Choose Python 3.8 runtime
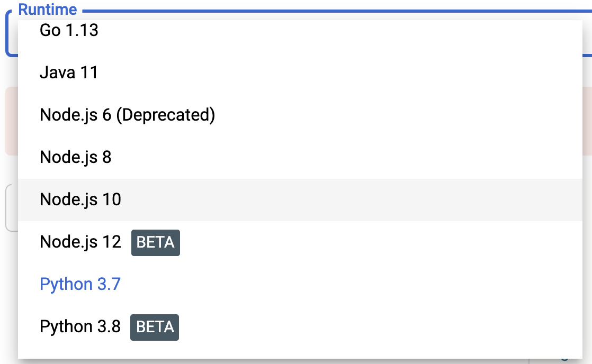This screenshot has width=592, height=364. pos(300,326)
